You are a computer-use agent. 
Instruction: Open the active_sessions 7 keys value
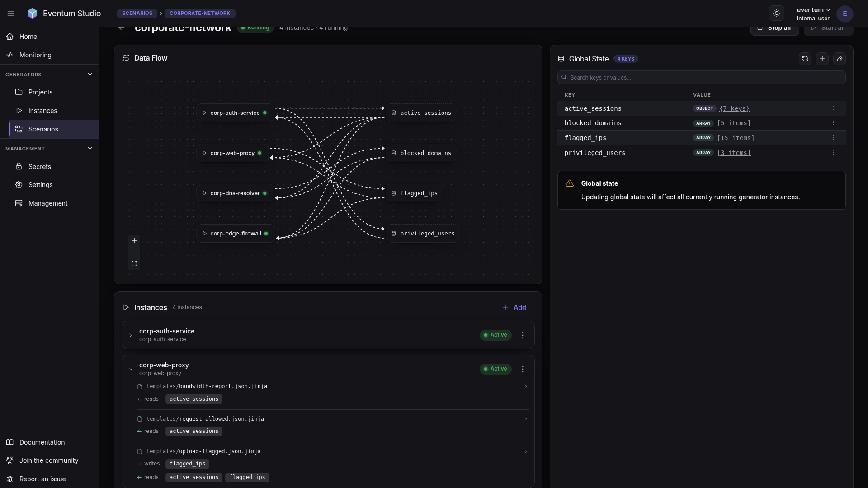point(734,108)
